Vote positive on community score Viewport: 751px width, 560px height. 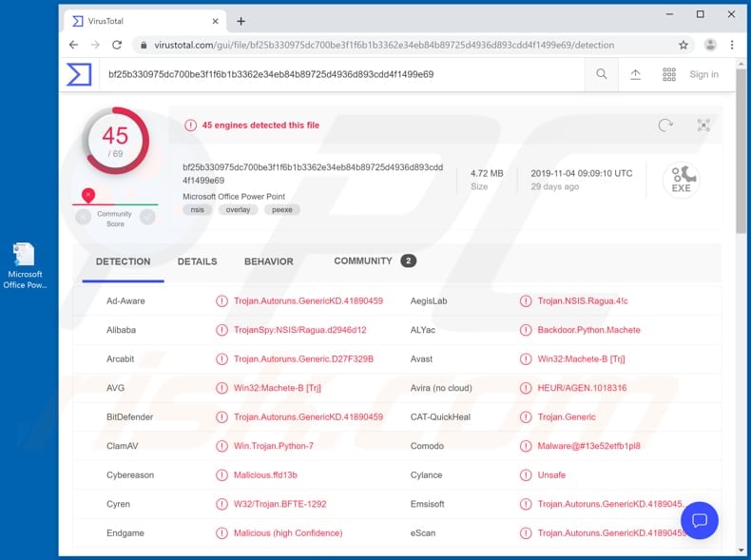click(147, 217)
